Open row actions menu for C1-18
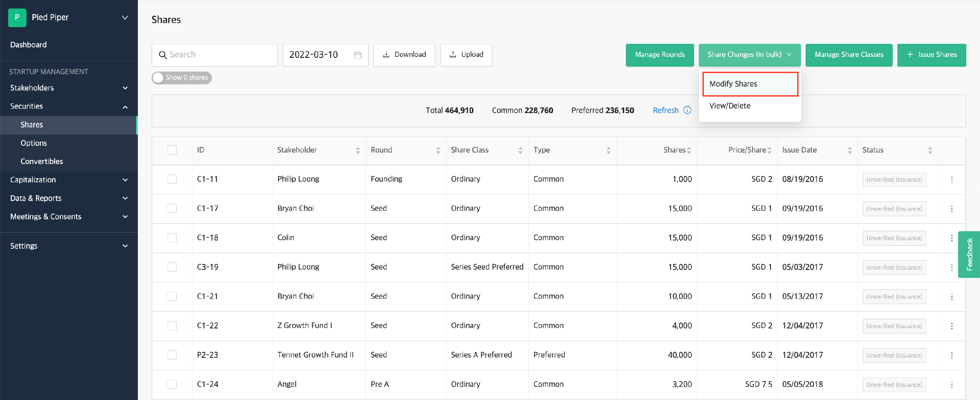This screenshot has height=400, width=980. [952, 238]
